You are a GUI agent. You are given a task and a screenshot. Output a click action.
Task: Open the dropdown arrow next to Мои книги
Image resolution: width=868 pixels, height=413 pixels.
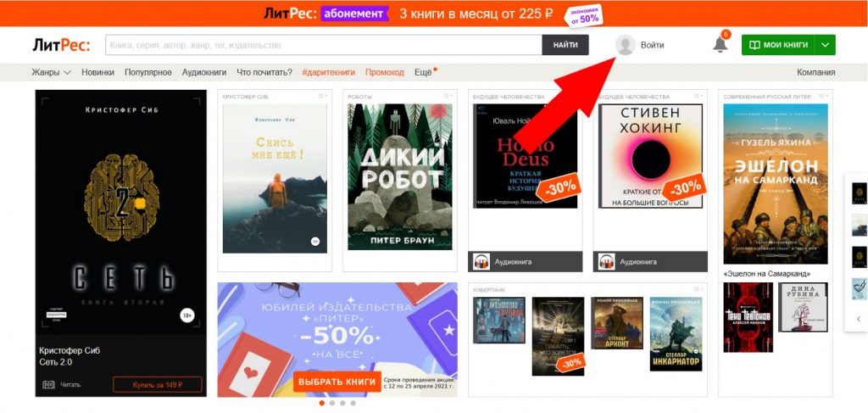(x=826, y=45)
